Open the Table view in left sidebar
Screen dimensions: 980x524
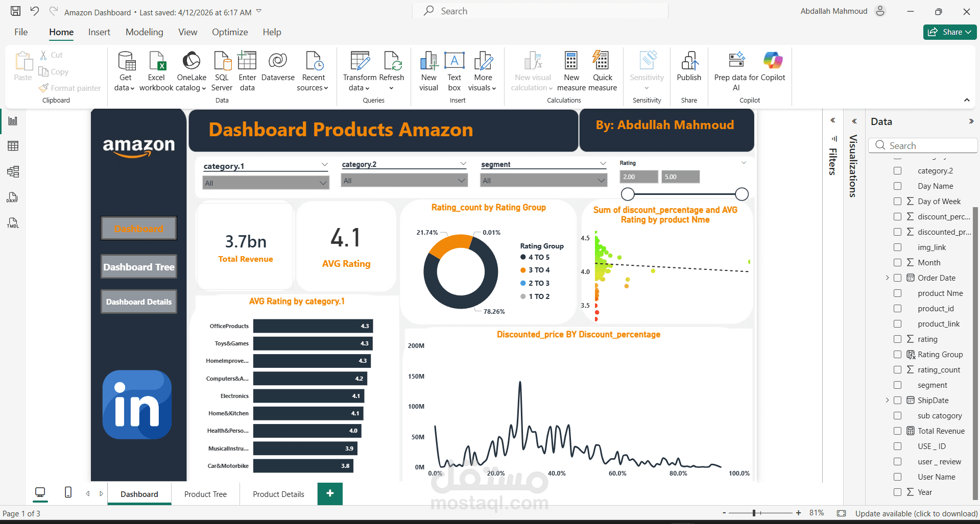pos(13,146)
